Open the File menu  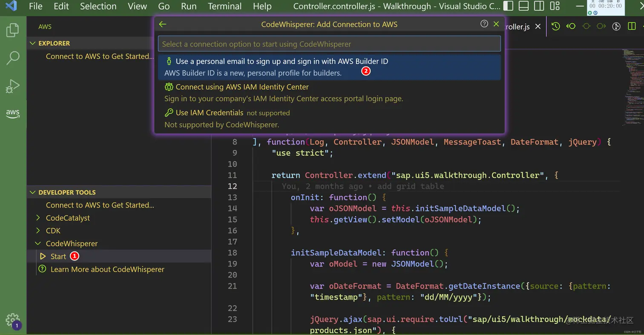pos(36,6)
